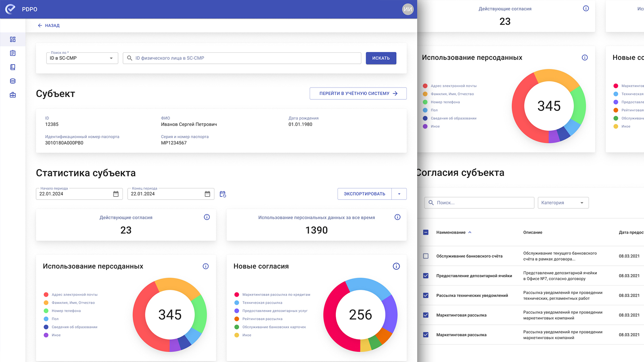Viewport: 644px width, 362px height.
Task: Open the Поиск по dropdown
Action: point(82,58)
